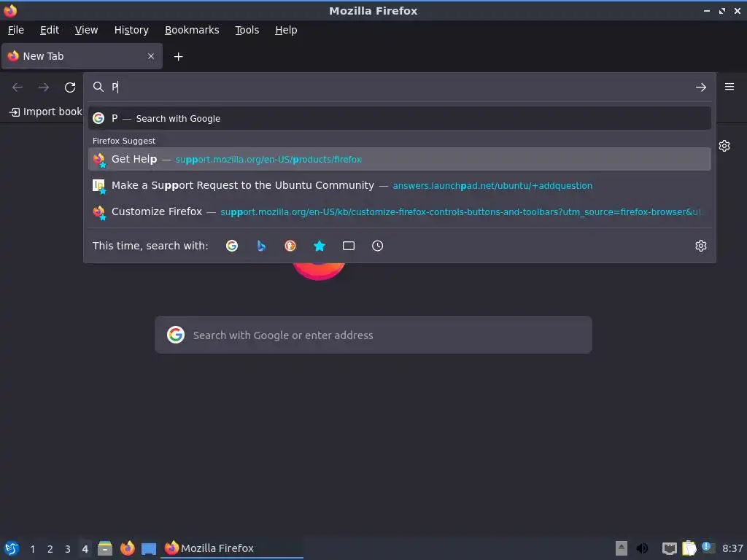Click the forward navigation arrow

point(43,87)
